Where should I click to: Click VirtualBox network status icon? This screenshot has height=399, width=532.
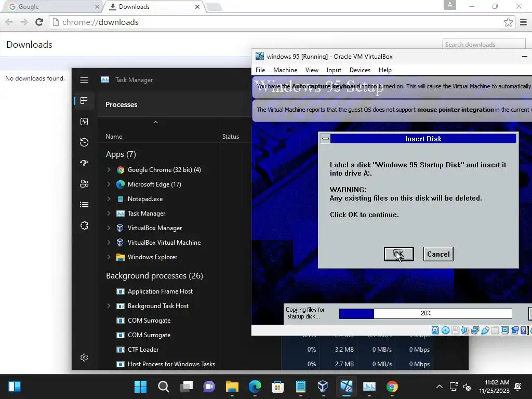click(475, 330)
